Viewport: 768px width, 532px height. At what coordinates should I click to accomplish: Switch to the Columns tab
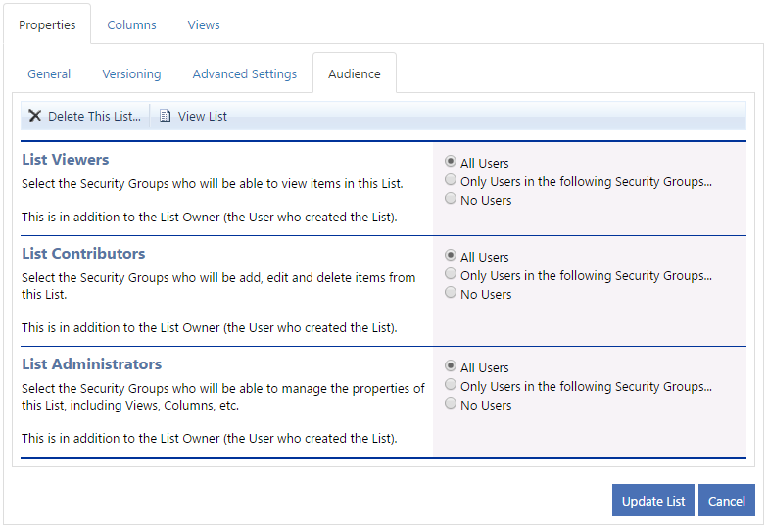point(131,25)
